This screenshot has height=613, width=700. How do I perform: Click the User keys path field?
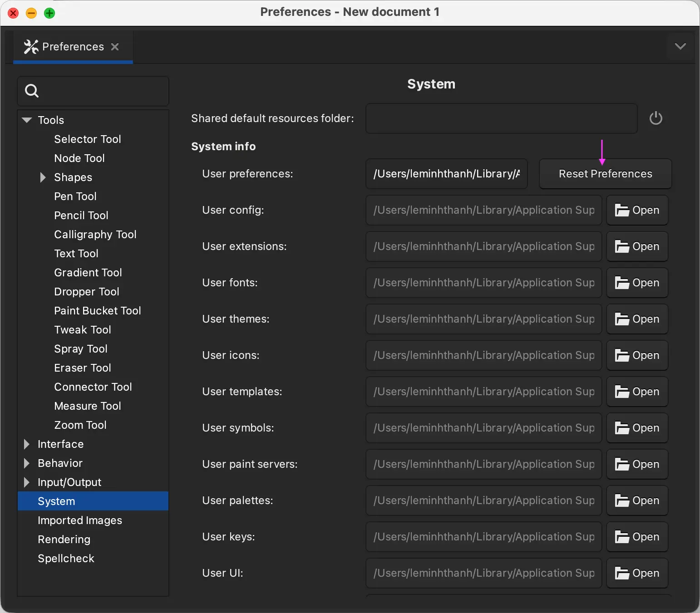(x=484, y=537)
